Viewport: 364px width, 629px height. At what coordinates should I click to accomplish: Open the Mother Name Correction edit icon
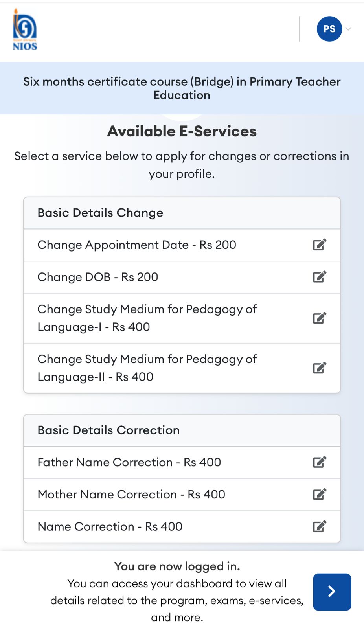pos(320,494)
